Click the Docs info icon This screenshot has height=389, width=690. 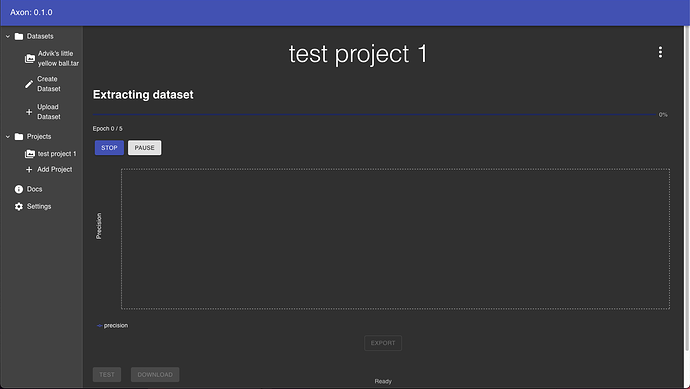pyautogui.click(x=18, y=189)
